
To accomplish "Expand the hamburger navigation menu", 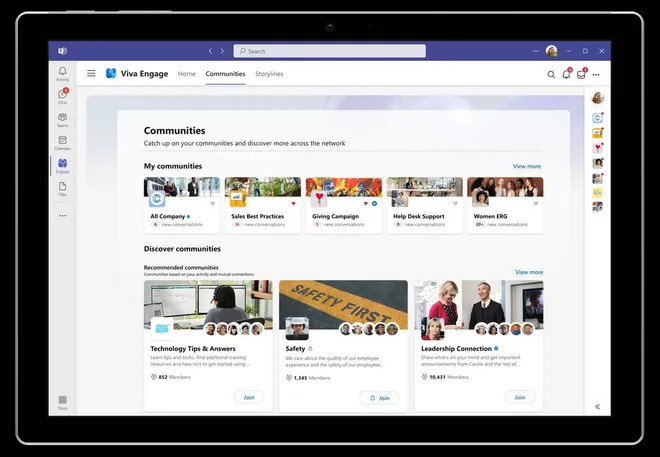I will (91, 74).
